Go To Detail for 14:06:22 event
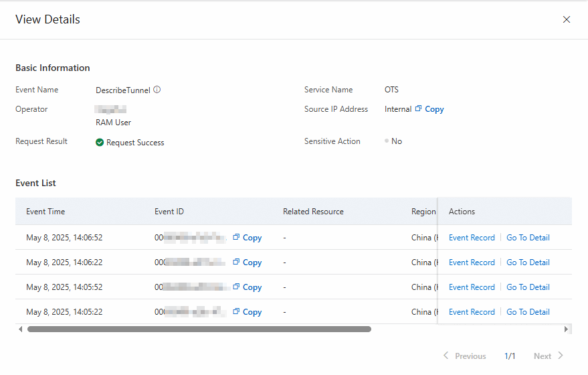 [528, 262]
